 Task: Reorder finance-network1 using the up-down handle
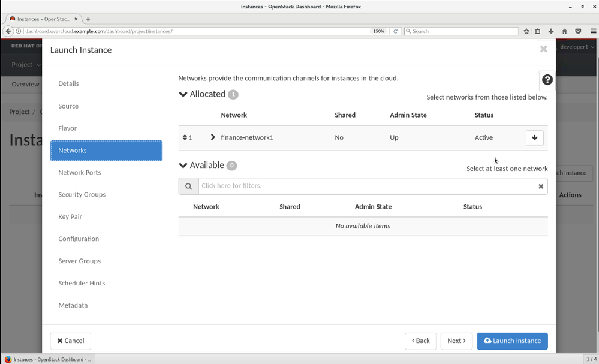[x=185, y=137]
